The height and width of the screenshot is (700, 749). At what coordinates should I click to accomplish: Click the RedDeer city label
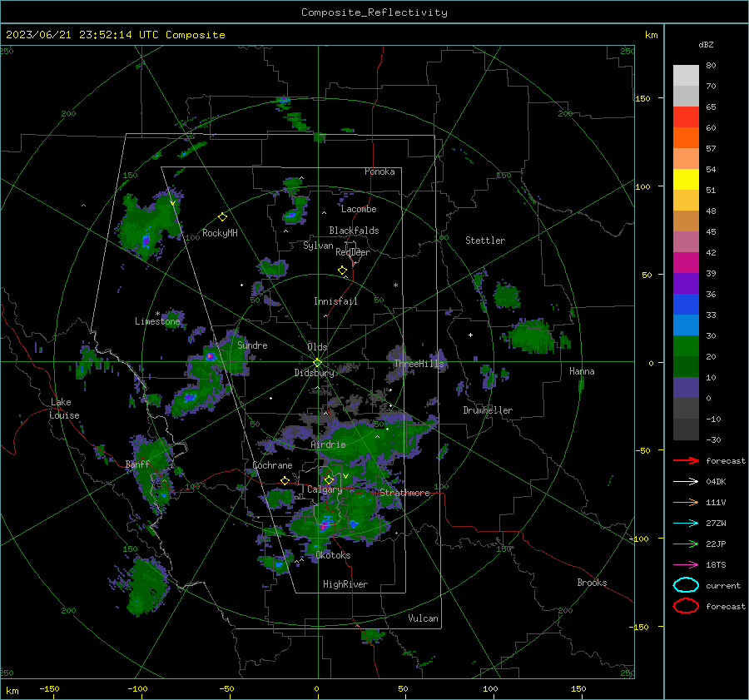[x=353, y=252]
